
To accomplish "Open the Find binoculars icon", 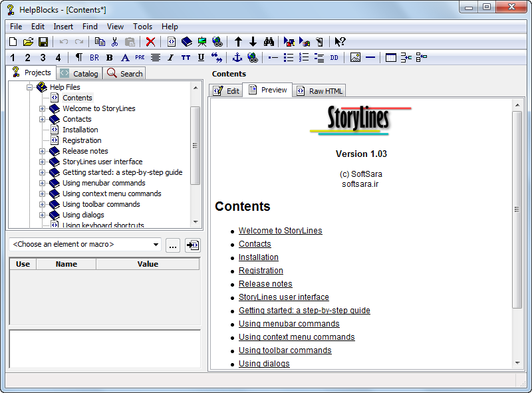I will (x=269, y=41).
